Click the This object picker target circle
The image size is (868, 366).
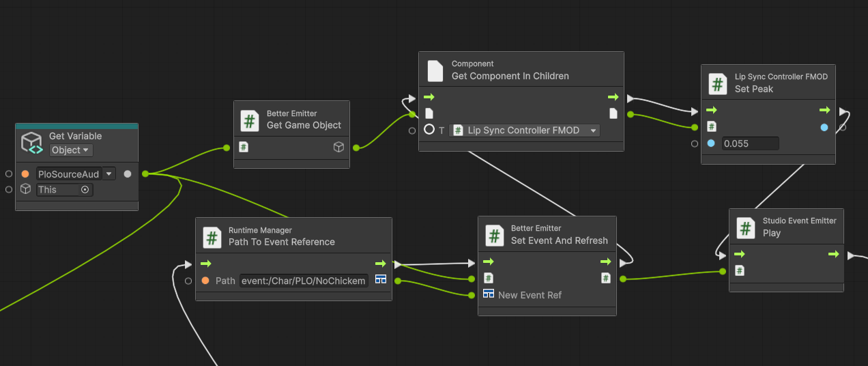pyautogui.click(x=85, y=189)
